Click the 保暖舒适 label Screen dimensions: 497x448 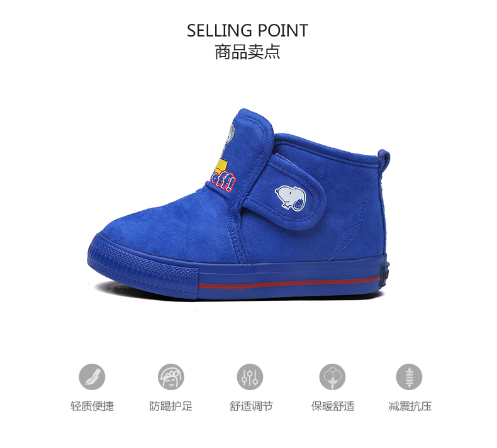click(333, 406)
